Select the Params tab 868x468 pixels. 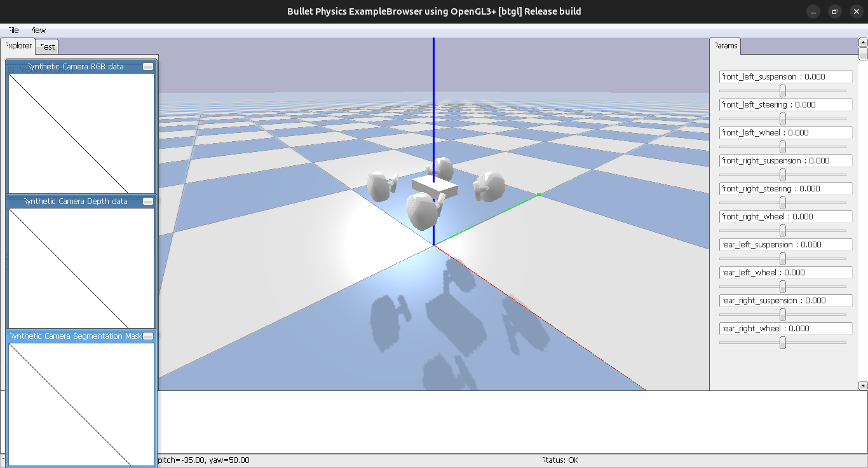tap(725, 46)
